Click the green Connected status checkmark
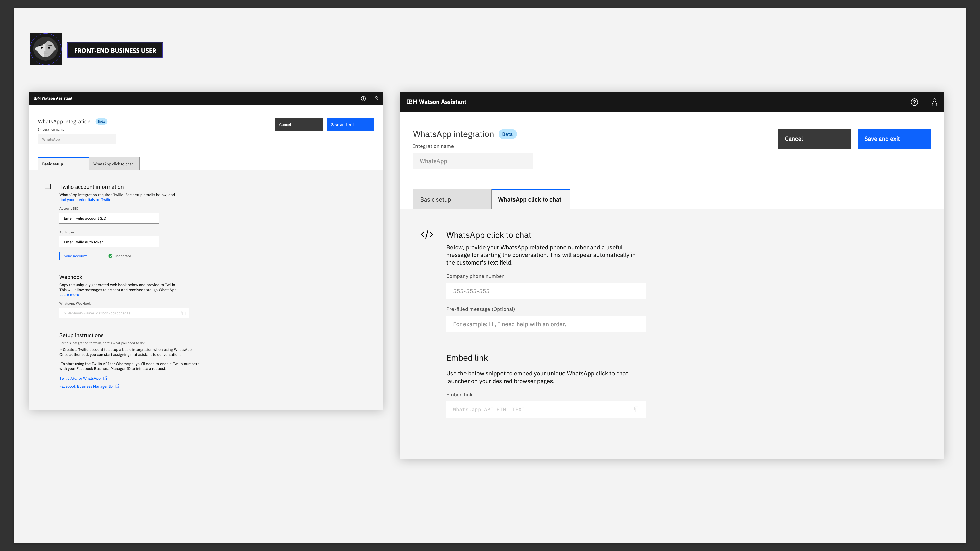 click(110, 256)
